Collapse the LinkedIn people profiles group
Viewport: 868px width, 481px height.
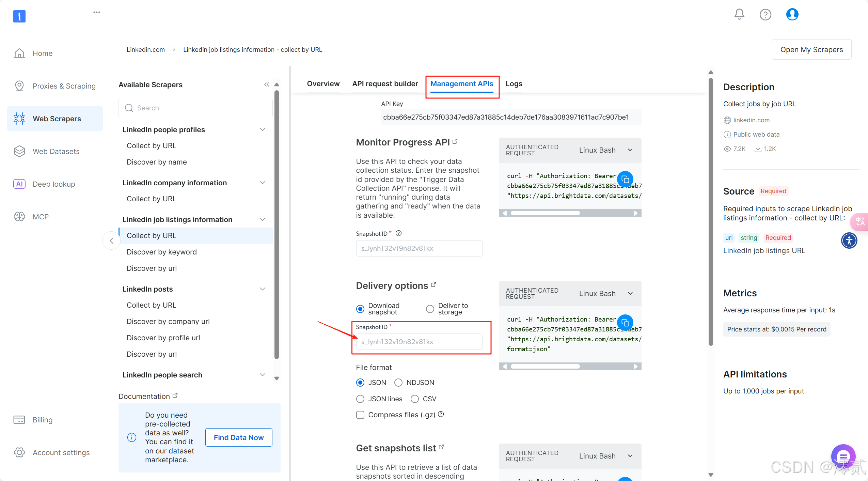click(x=262, y=129)
